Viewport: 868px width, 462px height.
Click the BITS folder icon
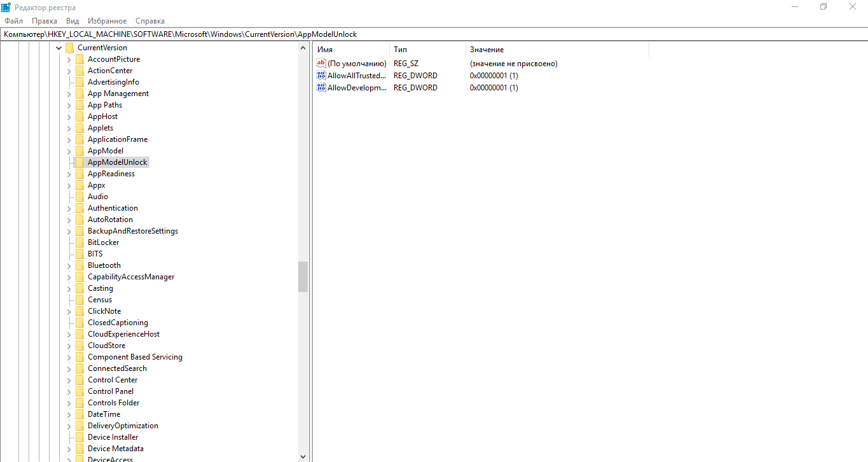[x=79, y=254]
